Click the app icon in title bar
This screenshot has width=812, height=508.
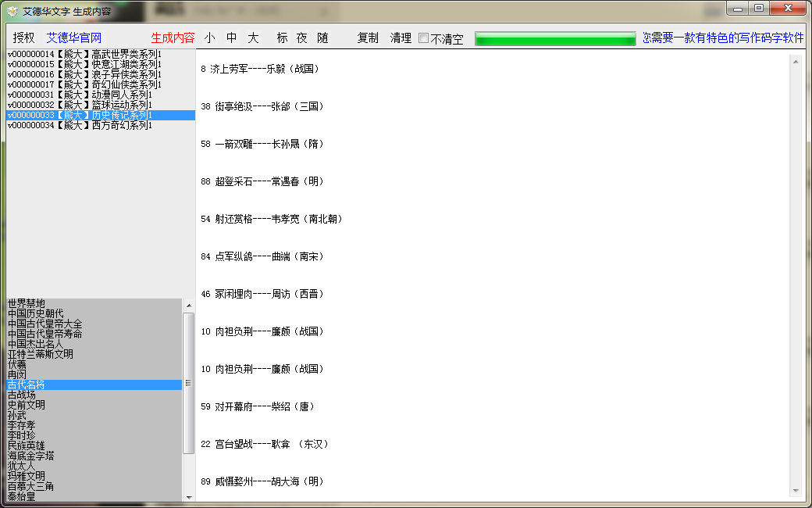[12, 11]
